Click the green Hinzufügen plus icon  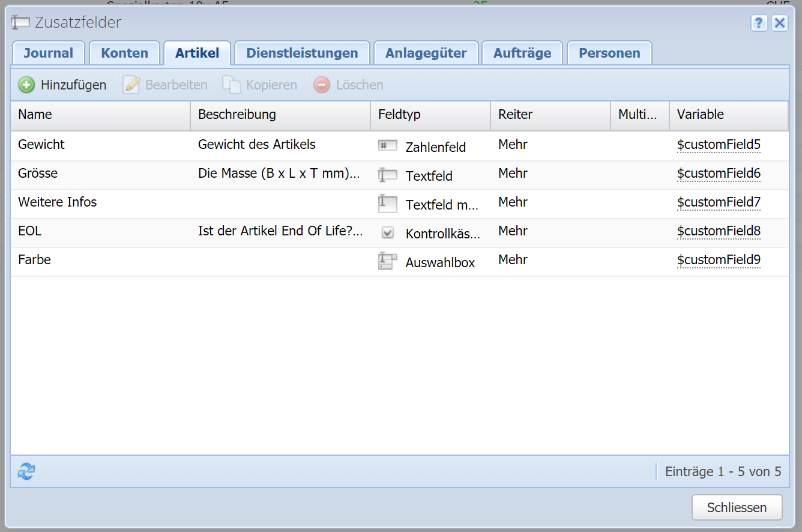coord(26,85)
